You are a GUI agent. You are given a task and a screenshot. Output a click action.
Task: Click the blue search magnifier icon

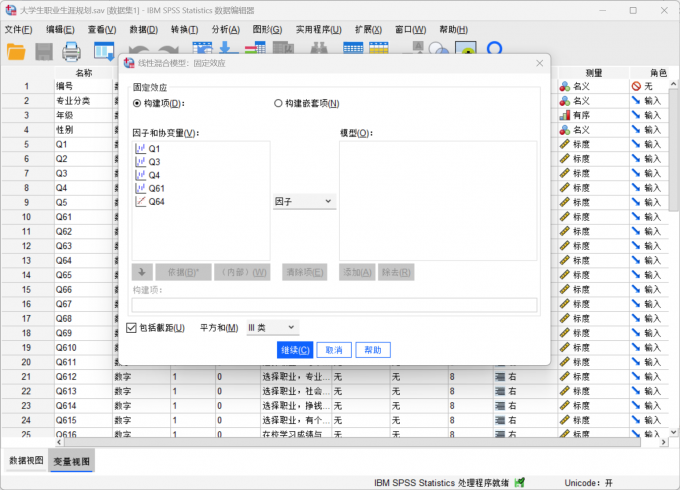coord(494,50)
